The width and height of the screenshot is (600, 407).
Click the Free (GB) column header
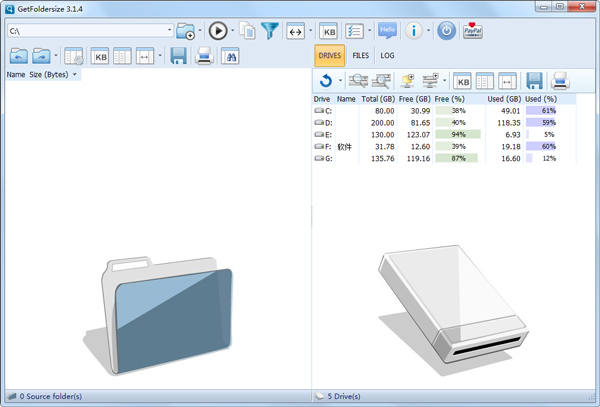coord(413,99)
